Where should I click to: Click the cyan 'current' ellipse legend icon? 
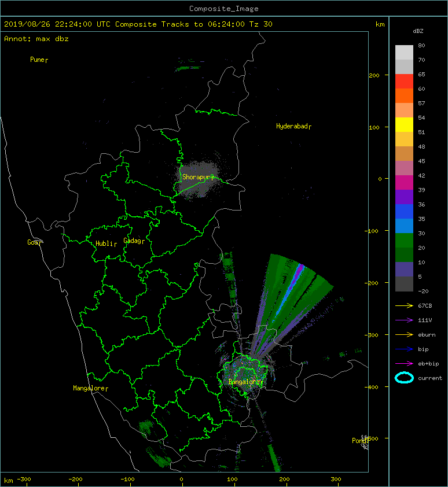click(x=404, y=378)
